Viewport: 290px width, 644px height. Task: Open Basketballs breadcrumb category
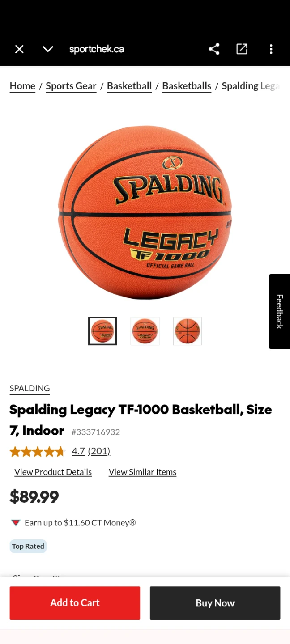pyautogui.click(x=187, y=86)
